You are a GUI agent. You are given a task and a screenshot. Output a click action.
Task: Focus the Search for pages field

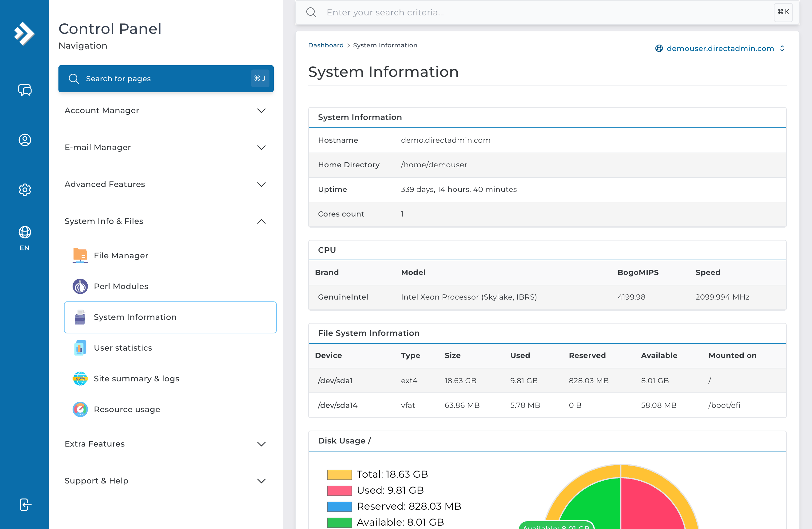pyautogui.click(x=166, y=78)
